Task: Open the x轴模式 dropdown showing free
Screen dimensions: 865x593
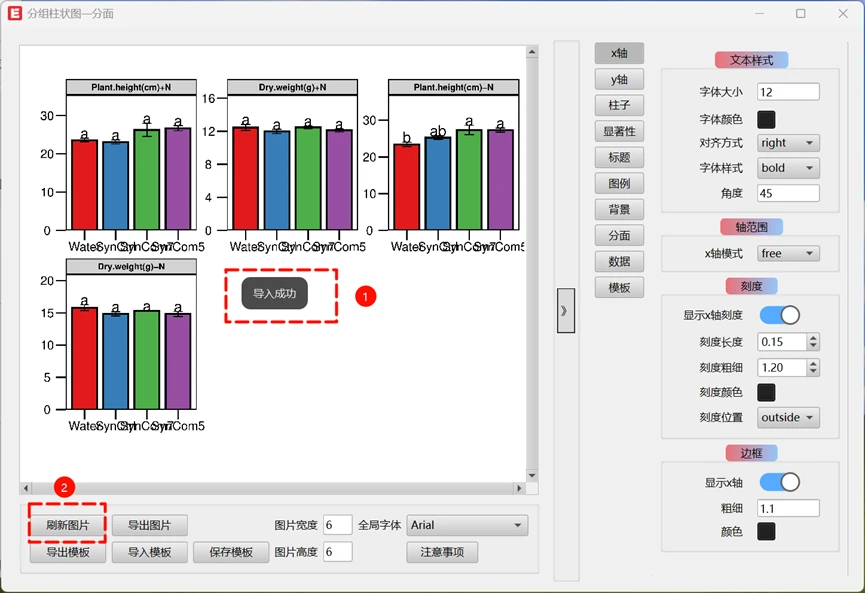Action: 788,253
